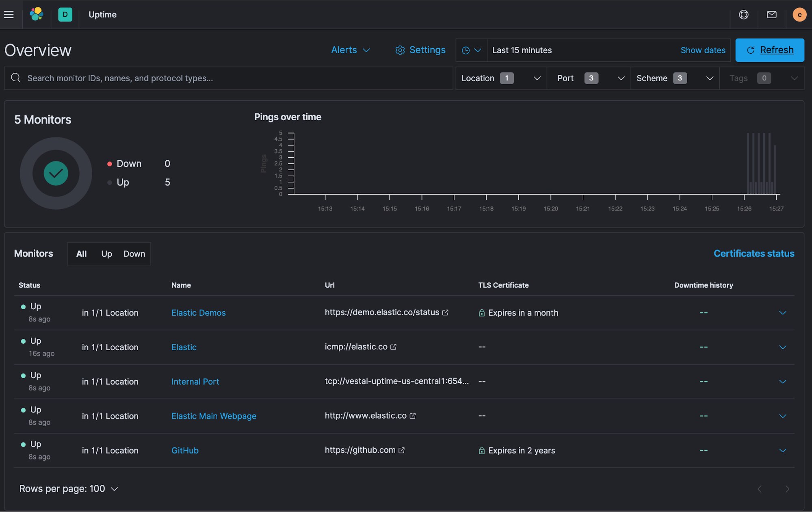
Task: Click Show dates link
Action: tap(703, 50)
